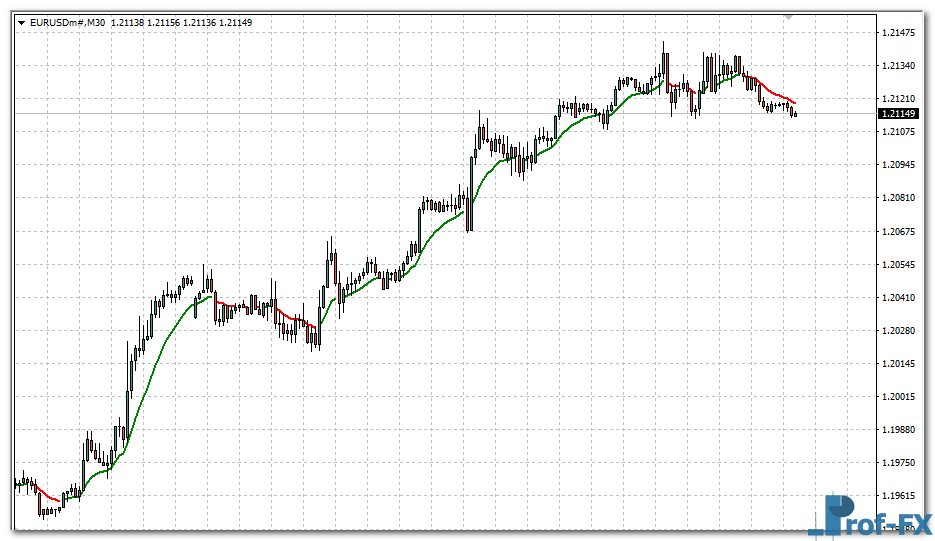Select the red moving average segment at far right

click(x=775, y=91)
